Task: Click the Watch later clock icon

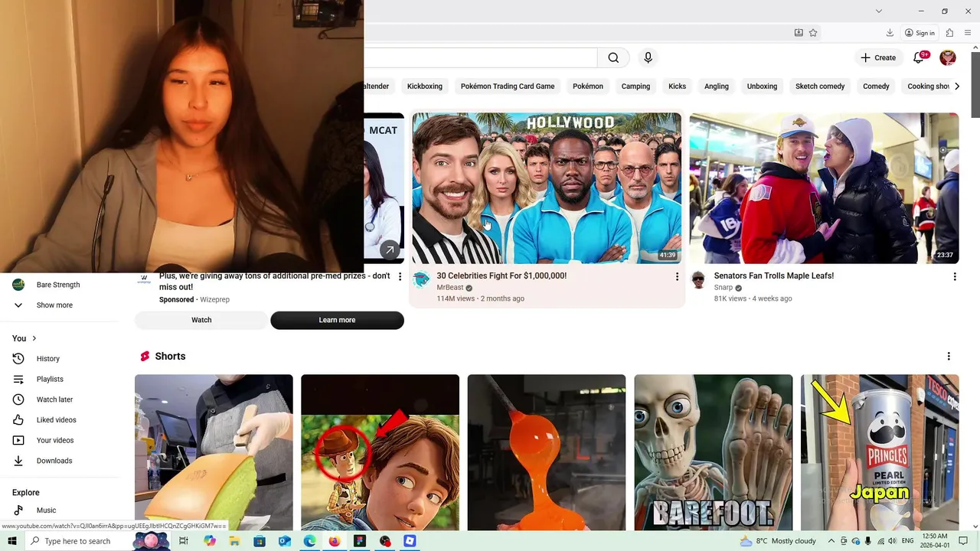Action: 18,399
